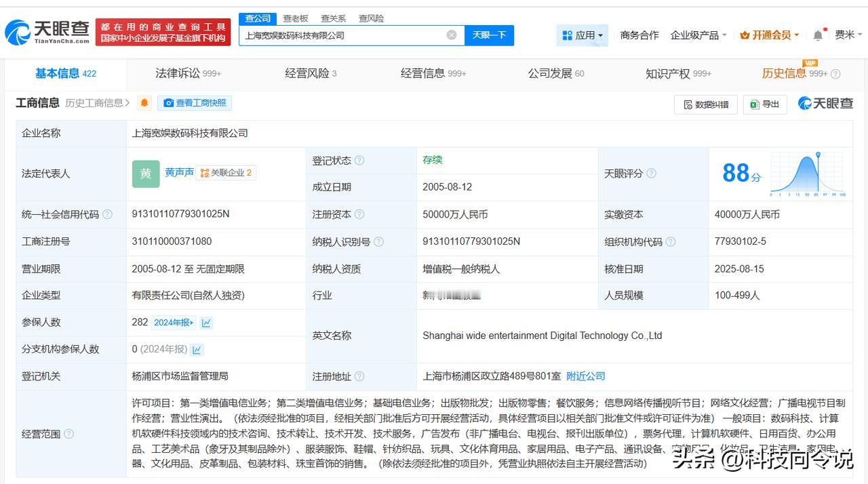This screenshot has height=484, width=868.
Task: Open the 黄声声 legal representative link
Action: point(179,173)
